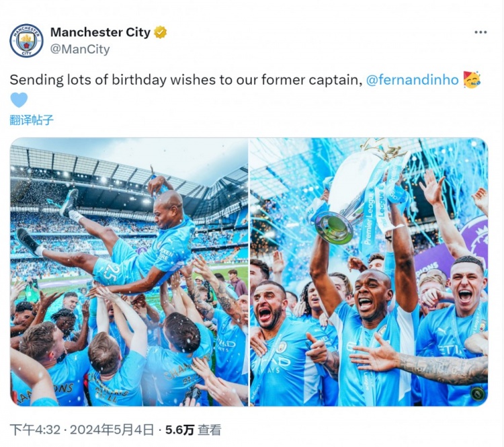Click the blue heart emoji
504x447 pixels.
click(x=19, y=100)
